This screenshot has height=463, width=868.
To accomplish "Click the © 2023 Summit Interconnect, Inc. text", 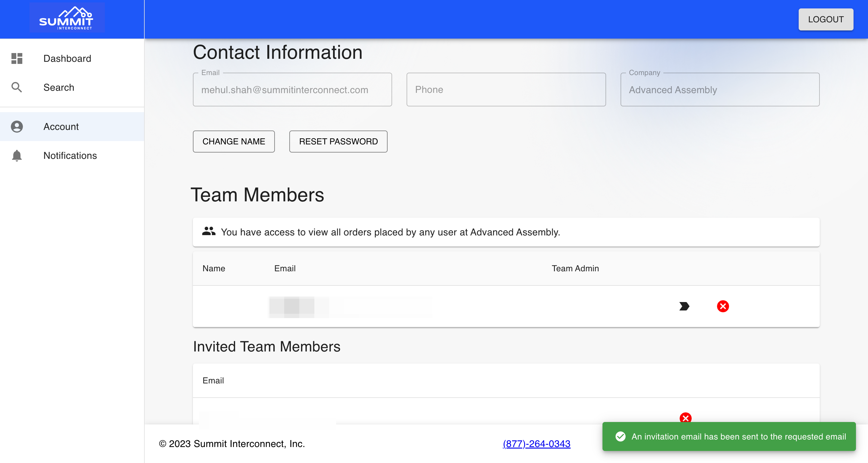I will click(232, 443).
